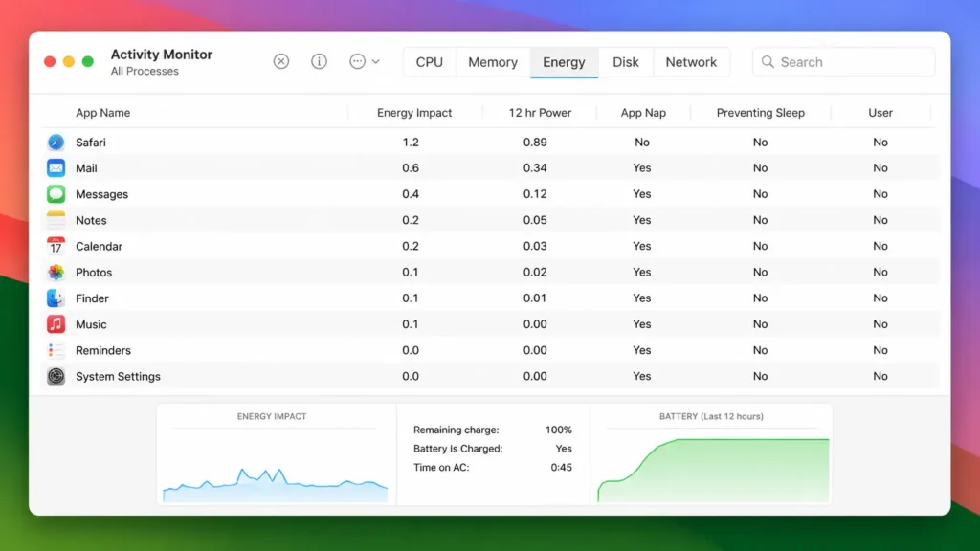Click the Mail app icon
Screen dimensions: 980x551
click(56, 168)
